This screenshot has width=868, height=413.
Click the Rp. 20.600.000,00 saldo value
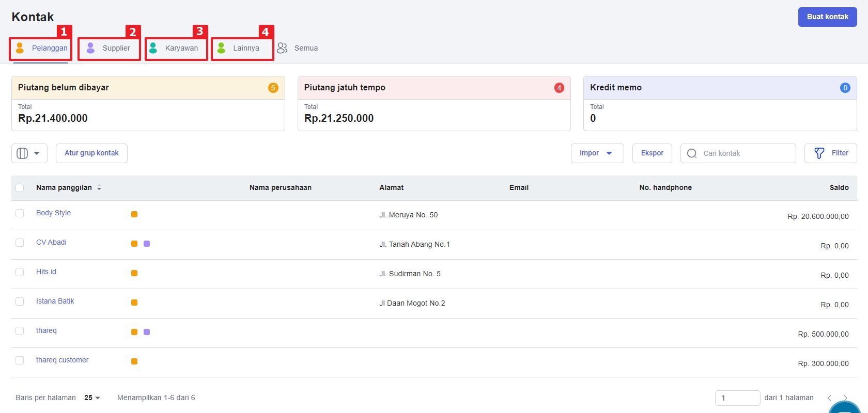[x=818, y=216]
